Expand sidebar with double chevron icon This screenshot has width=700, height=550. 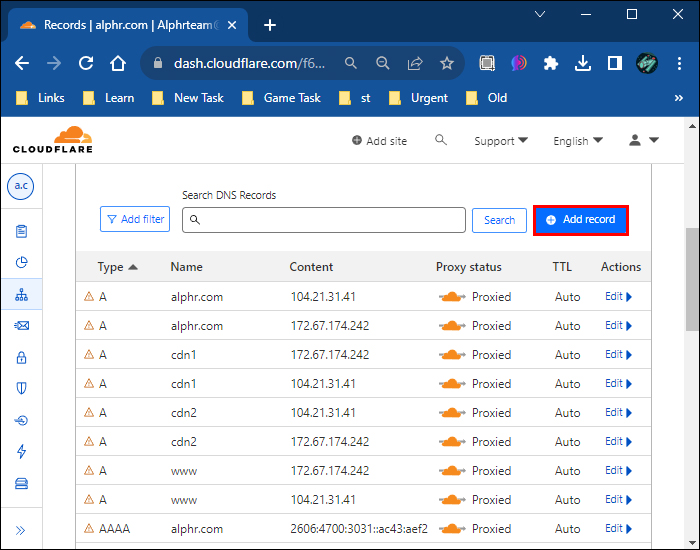[21, 530]
